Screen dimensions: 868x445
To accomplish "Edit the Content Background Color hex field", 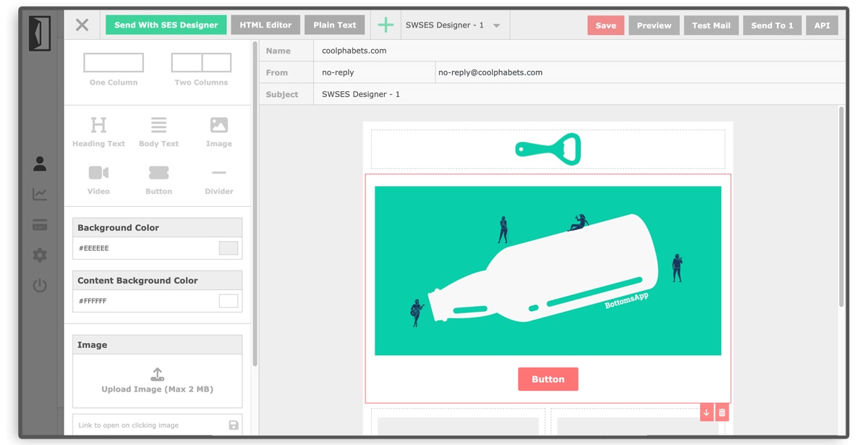I will click(147, 301).
